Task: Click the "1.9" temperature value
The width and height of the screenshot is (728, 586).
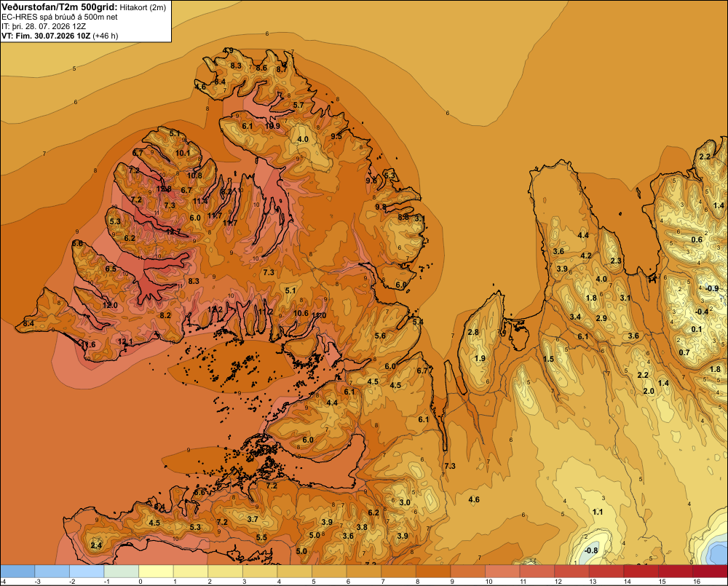Action: tap(480, 358)
